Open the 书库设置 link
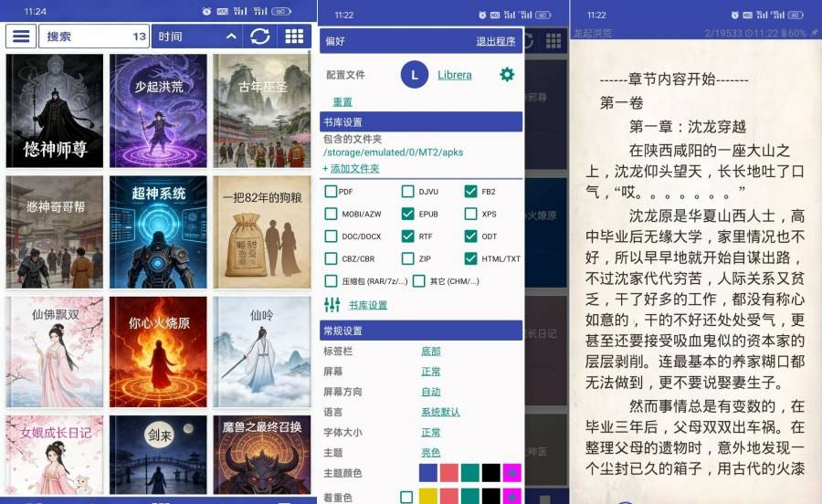 (368, 305)
